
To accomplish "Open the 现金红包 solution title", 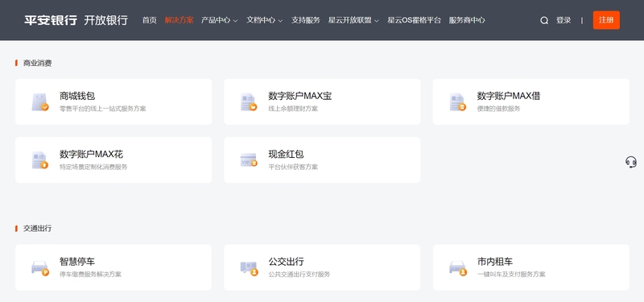I will (x=287, y=155).
